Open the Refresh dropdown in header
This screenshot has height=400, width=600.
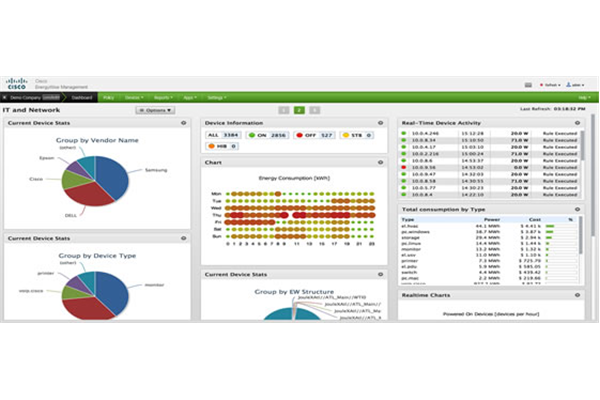tap(550, 85)
